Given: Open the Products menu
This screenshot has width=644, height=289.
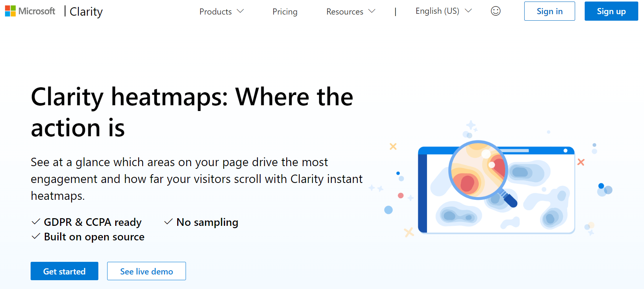Looking at the screenshot, I should (x=216, y=11).
